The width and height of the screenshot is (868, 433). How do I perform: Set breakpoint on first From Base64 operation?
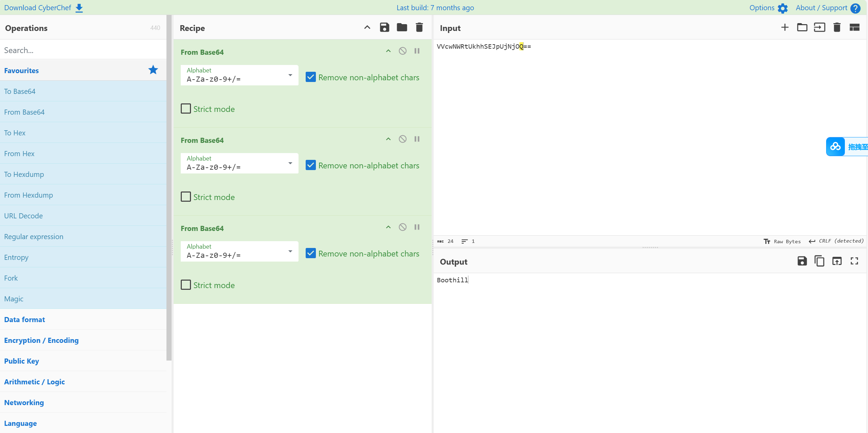click(417, 51)
